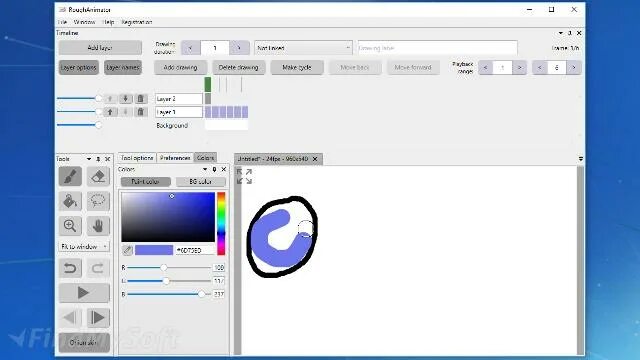Increase the playback range end

coord(573,68)
